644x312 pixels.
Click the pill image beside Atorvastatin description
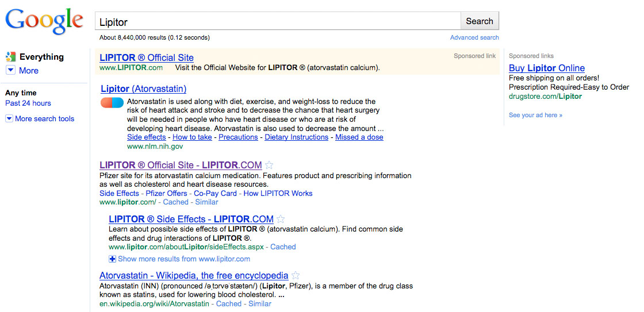point(112,103)
